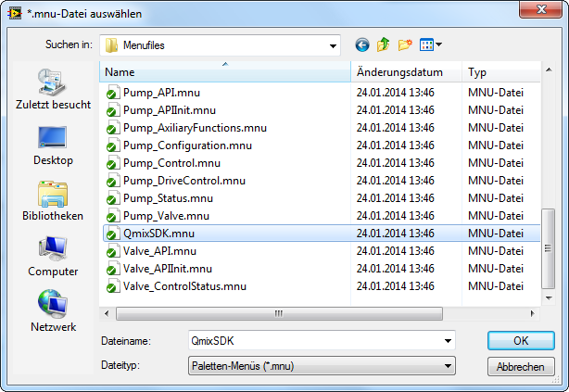Select the Pump_APIInit.mnu file name
Image resolution: width=569 pixels, height=392 pixels.
(170, 110)
